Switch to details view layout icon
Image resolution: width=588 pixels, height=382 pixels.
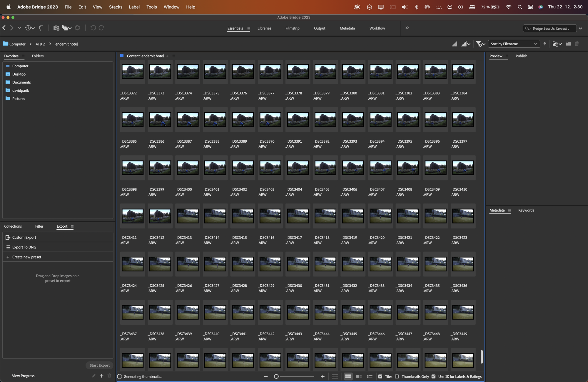pos(359,376)
